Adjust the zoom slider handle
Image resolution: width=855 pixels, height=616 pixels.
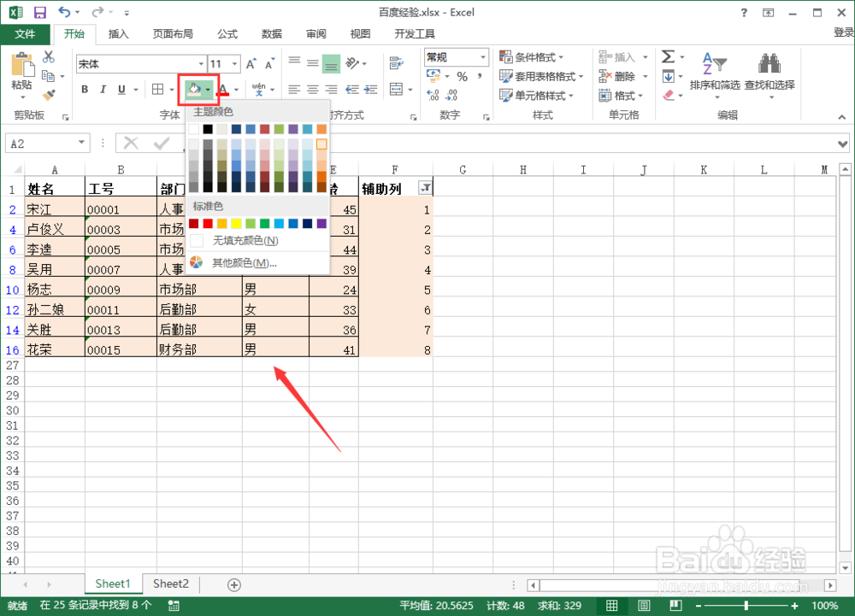(746, 606)
